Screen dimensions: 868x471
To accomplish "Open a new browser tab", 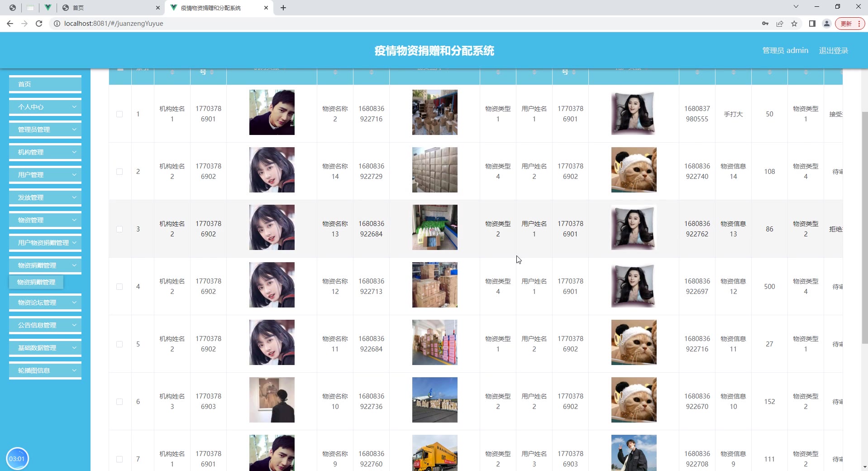I will click(x=283, y=8).
